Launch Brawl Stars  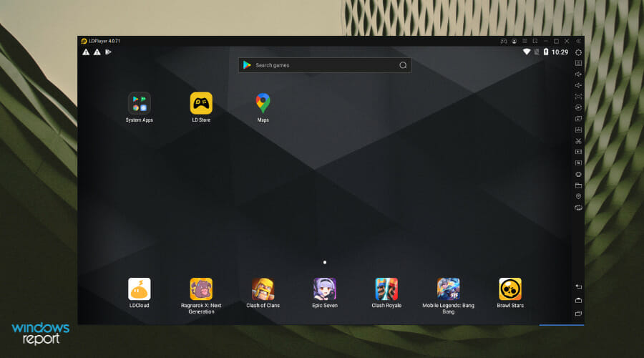pos(510,293)
